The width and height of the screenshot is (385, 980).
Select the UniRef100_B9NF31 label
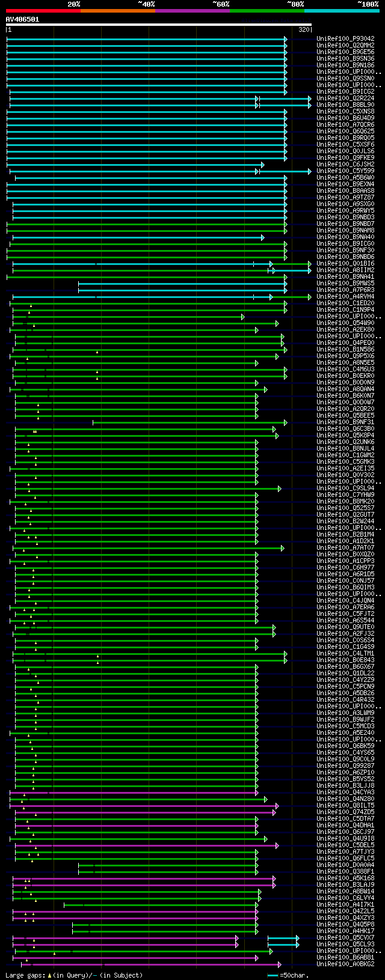click(345, 422)
